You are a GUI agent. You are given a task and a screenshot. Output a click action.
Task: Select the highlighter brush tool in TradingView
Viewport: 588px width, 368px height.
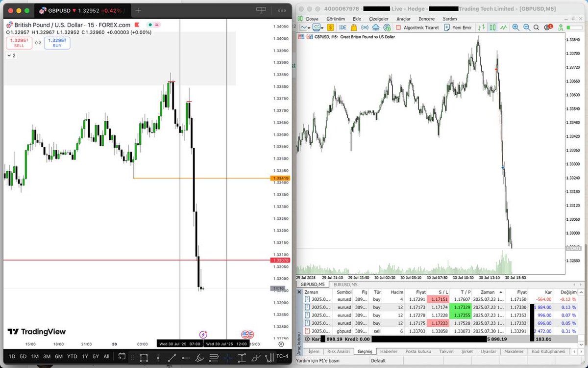click(199, 358)
